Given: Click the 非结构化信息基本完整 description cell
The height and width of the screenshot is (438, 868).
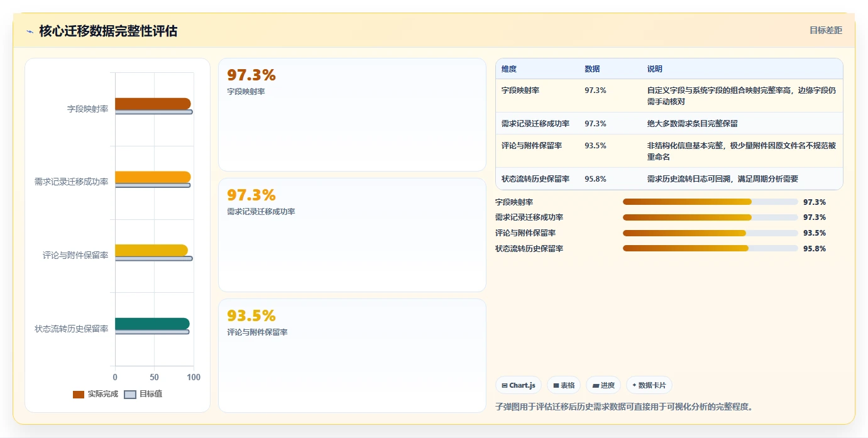Looking at the screenshot, I should click(742, 151).
